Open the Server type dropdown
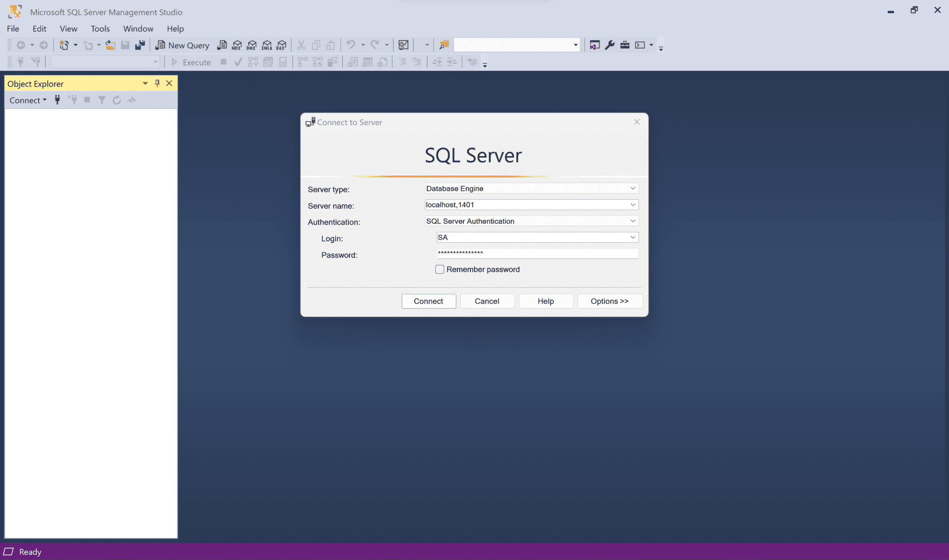The width and height of the screenshot is (949, 560). 632,189
